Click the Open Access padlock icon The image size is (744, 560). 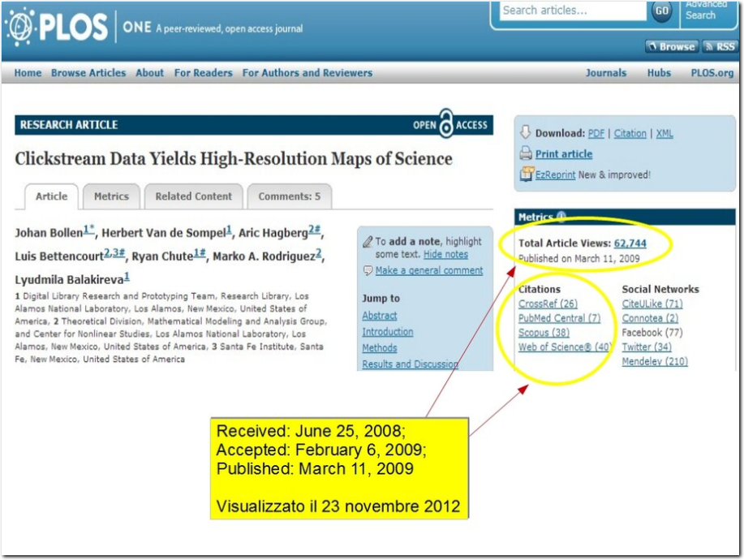[446, 124]
